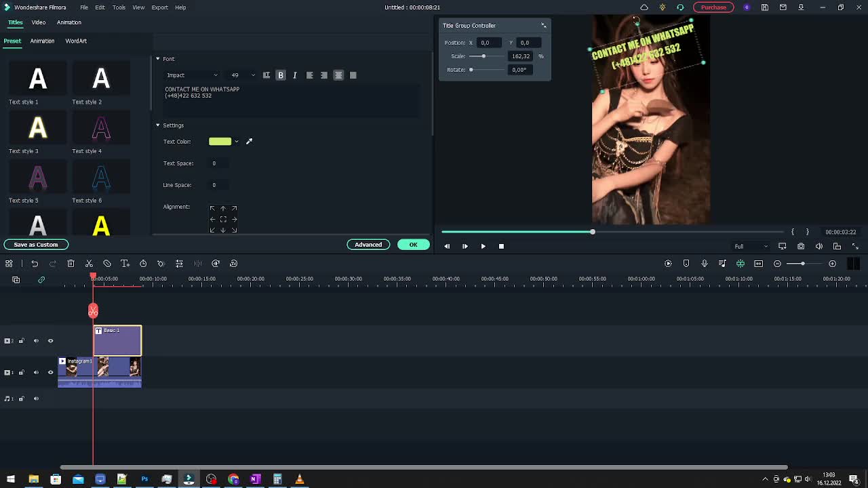The width and height of the screenshot is (868, 488).
Task: Open the Speed control tool
Action: coord(142,263)
